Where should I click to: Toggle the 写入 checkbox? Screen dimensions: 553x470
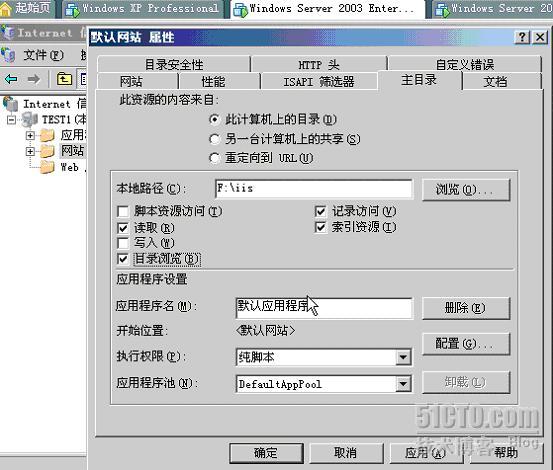pos(123,243)
